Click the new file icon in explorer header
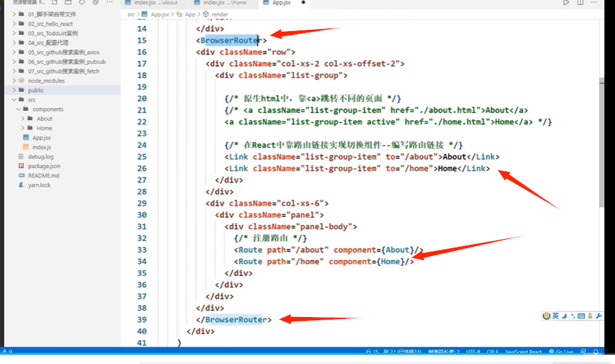 pyautogui.click(x=54, y=3)
